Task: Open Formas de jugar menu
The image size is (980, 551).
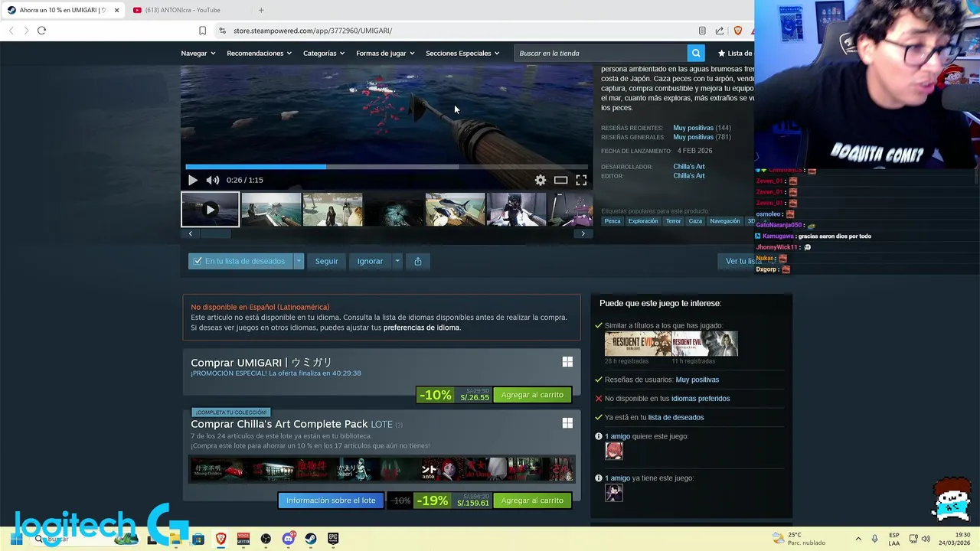Action: coord(385,53)
